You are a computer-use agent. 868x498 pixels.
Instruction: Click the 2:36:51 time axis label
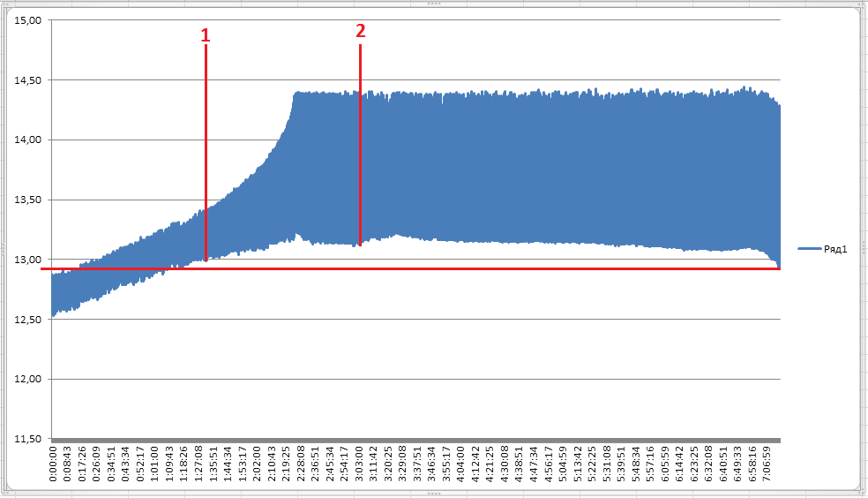tap(315, 464)
